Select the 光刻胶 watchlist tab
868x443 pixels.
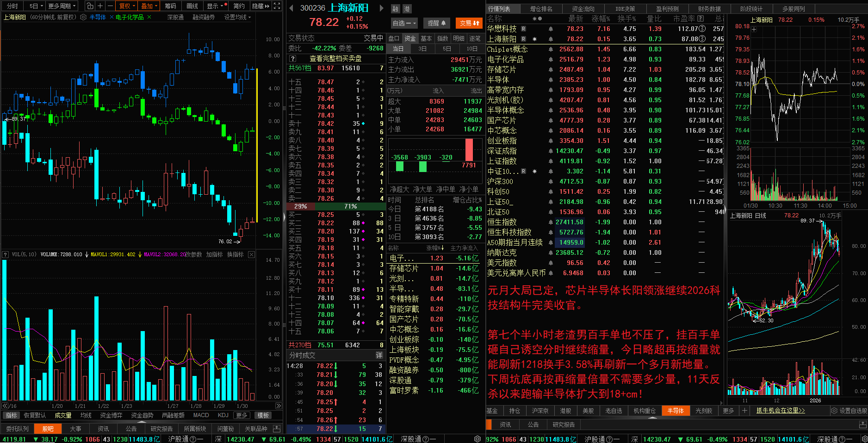tap(704, 411)
